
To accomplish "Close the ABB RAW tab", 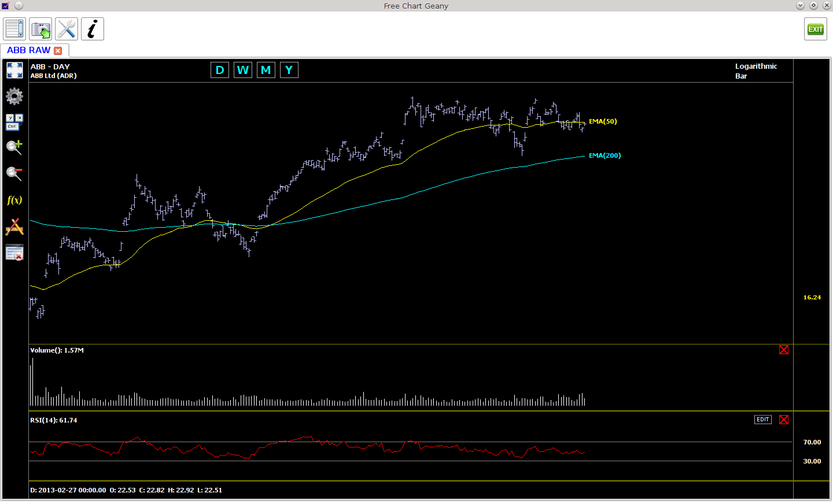I will pos(58,51).
